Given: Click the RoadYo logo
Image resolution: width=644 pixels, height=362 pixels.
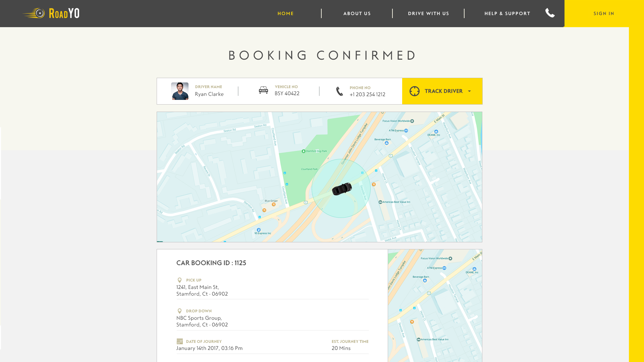Looking at the screenshot, I should coord(51,13).
